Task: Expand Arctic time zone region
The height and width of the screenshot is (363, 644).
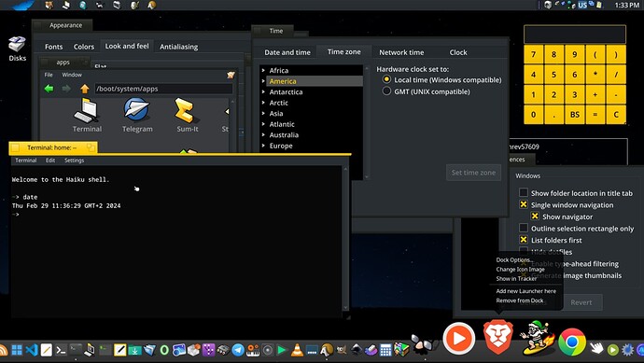Action: tap(263, 103)
